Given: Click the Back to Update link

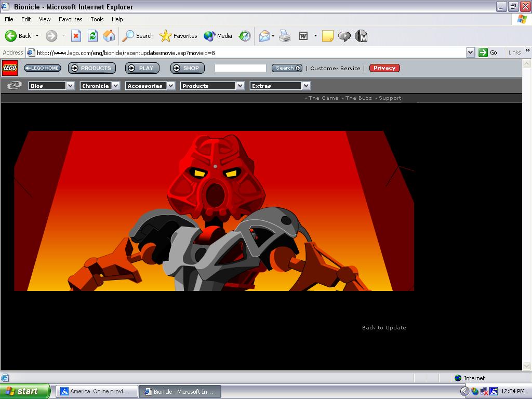Looking at the screenshot, I should coord(384,327).
